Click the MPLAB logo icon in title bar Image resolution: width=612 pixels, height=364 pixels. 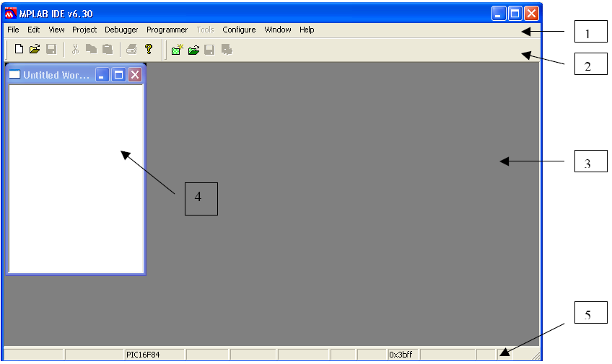coord(11,14)
